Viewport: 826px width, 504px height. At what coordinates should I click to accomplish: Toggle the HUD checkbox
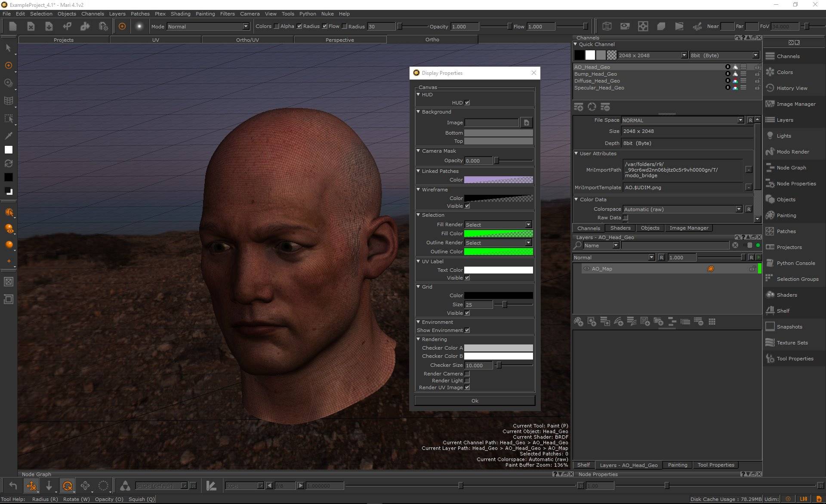pyautogui.click(x=467, y=103)
